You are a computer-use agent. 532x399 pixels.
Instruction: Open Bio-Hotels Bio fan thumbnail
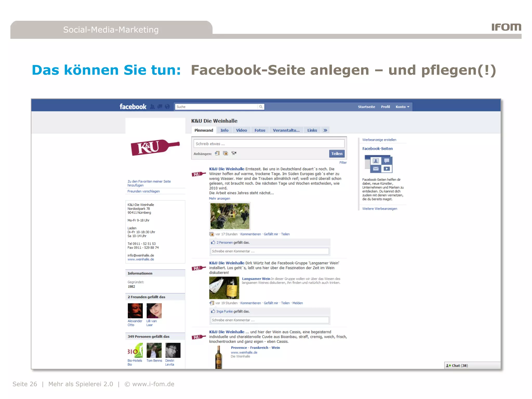tap(135, 350)
